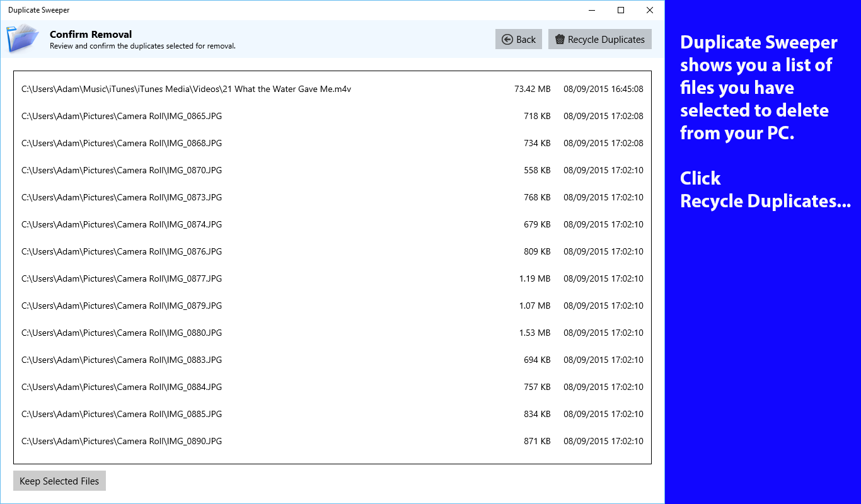
Task: Click the date beside IMG_0890.JPG
Action: coord(603,442)
